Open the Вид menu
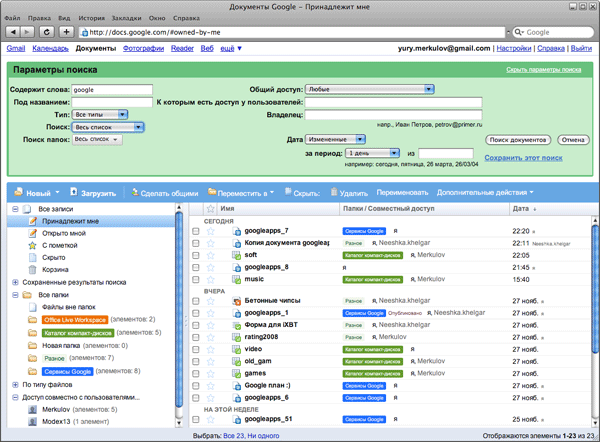600x442 pixels. 64,18
